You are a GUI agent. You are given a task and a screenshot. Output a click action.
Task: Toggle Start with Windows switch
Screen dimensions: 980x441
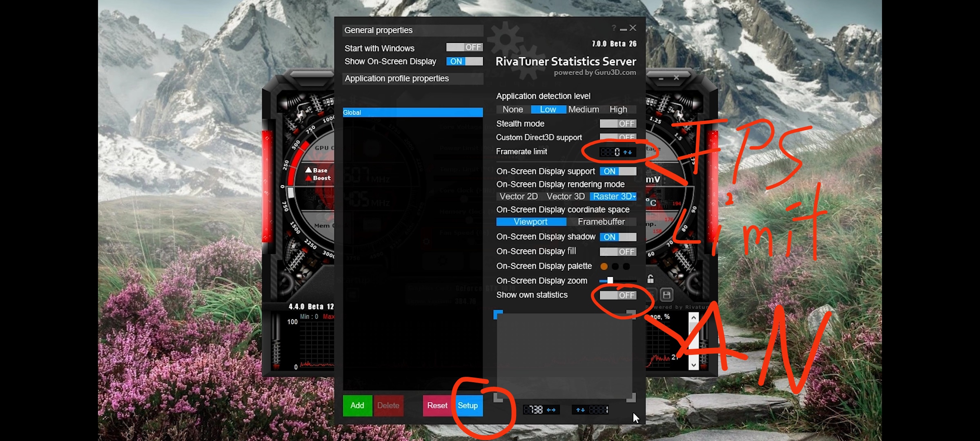[464, 47]
